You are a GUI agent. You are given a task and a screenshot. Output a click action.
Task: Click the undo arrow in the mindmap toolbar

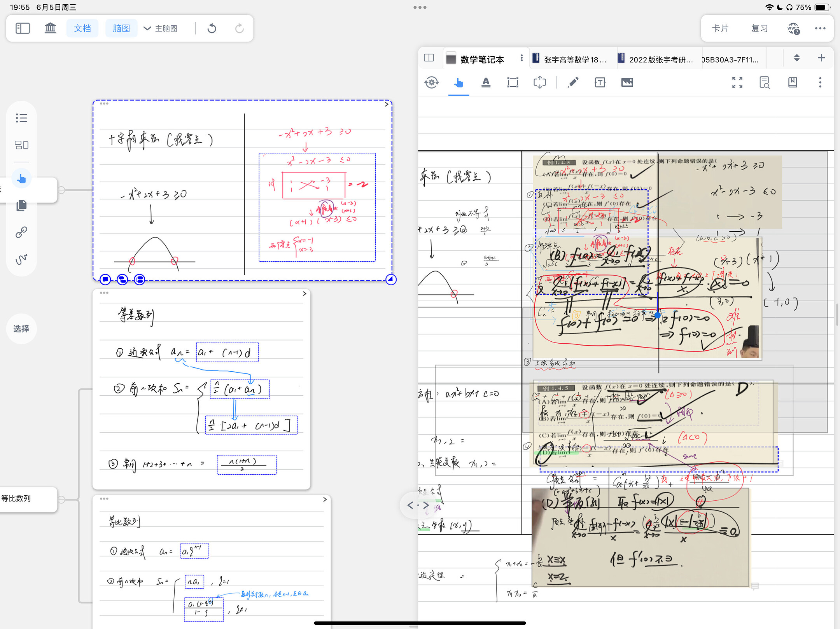click(212, 28)
